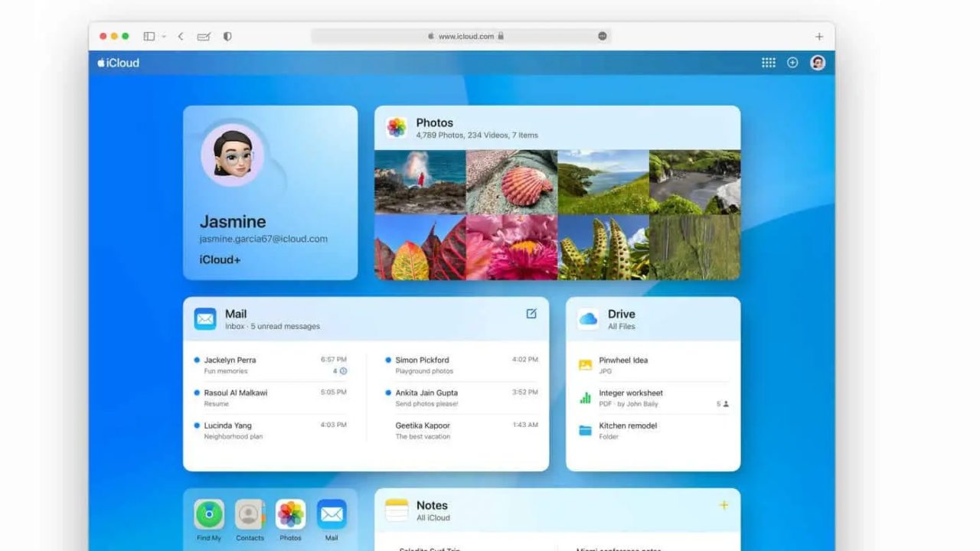Open the green mountain ridges photo
This screenshot has height=551, width=980.
pyautogui.click(x=695, y=246)
